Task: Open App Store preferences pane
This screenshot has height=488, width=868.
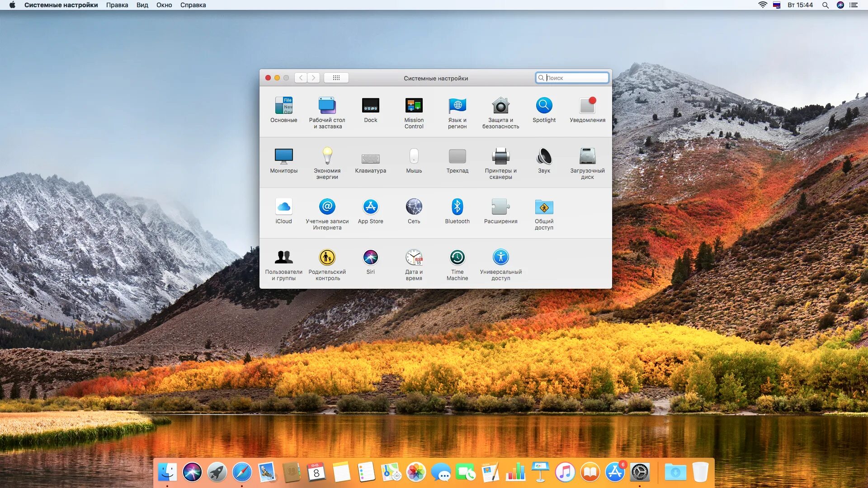Action: [370, 207]
